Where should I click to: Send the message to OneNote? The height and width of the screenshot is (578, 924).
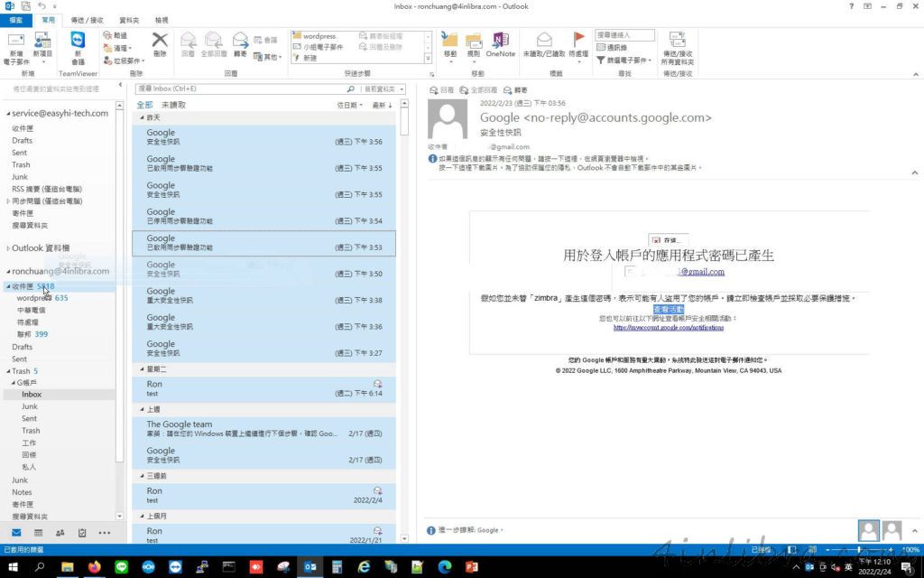500,44
